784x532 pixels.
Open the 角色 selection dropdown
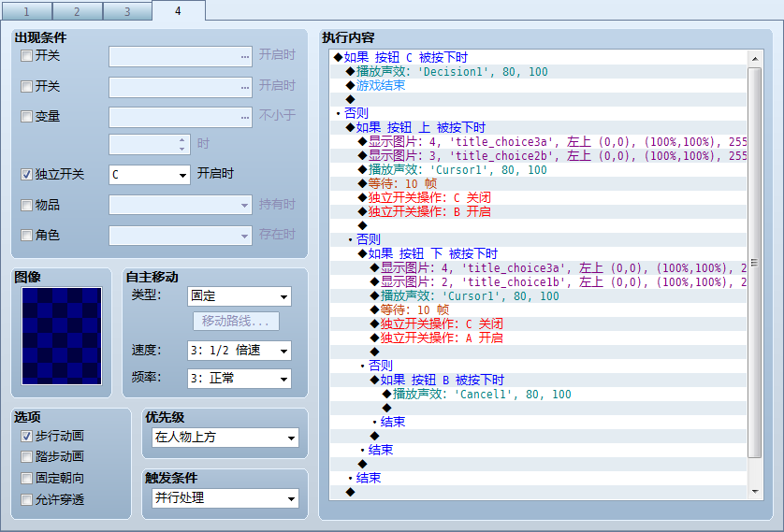(181, 236)
